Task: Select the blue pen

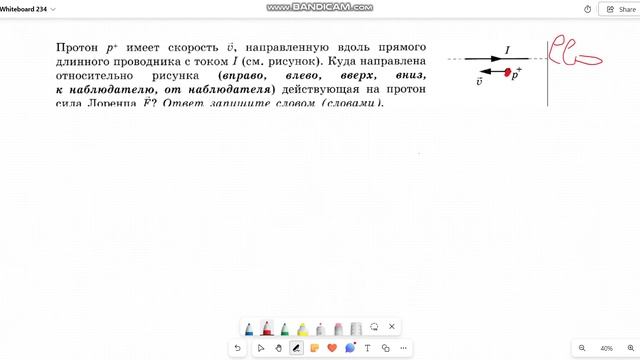Action: pos(249,328)
